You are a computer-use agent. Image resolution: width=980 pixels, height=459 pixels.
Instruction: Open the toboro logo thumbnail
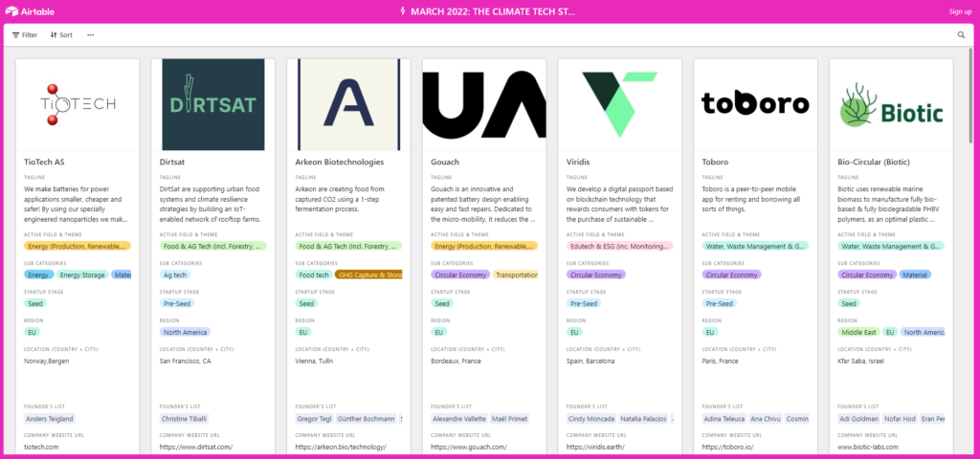point(756,104)
